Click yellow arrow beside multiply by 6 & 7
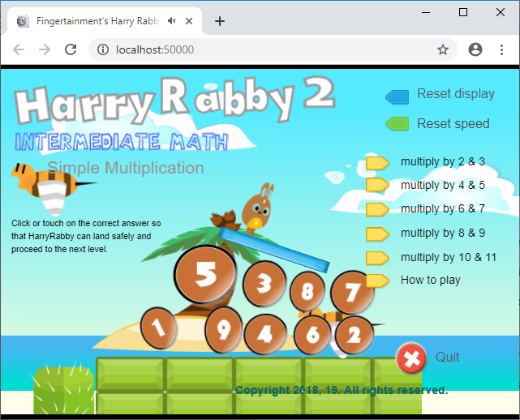 coord(377,209)
